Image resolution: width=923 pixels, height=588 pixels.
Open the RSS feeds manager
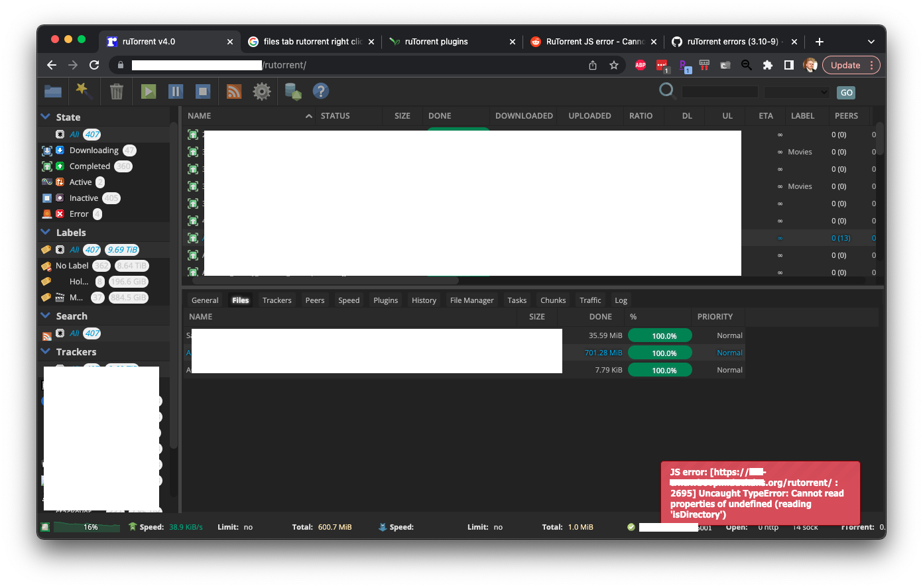point(233,91)
